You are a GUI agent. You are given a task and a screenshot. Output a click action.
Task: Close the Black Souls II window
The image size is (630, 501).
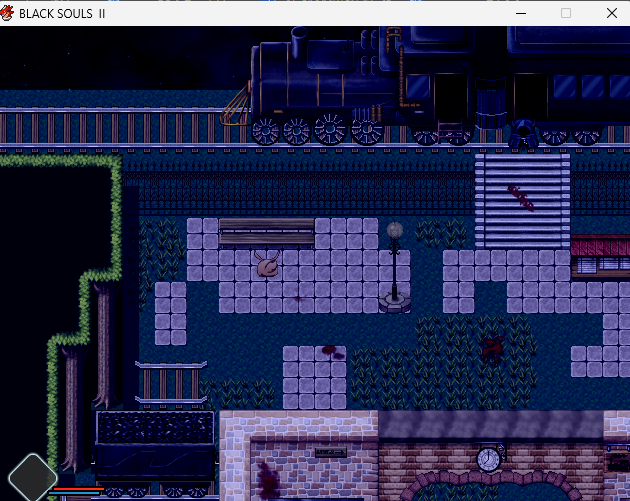pyautogui.click(x=612, y=13)
